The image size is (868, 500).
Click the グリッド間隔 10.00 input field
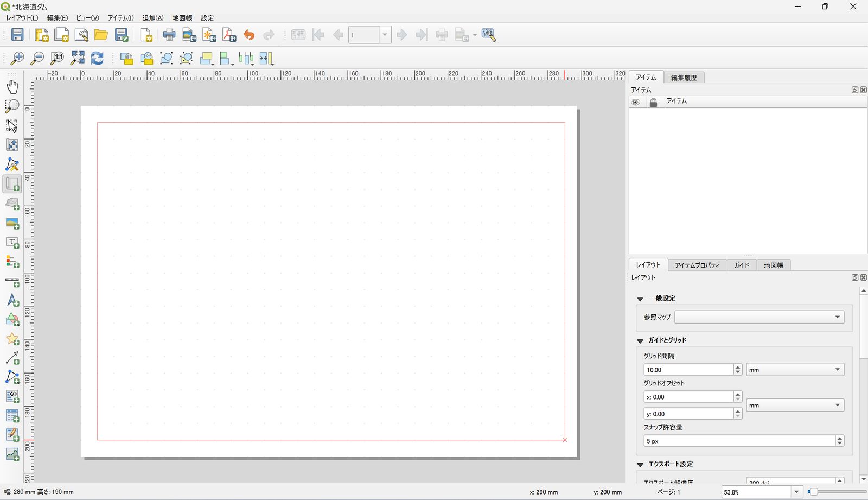(x=688, y=370)
